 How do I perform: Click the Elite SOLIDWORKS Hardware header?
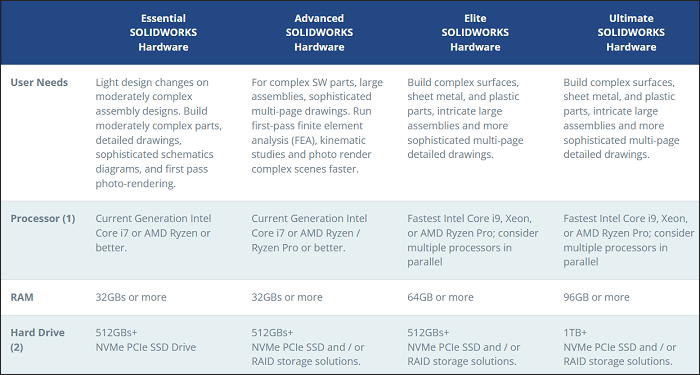pyautogui.click(x=475, y=33)
